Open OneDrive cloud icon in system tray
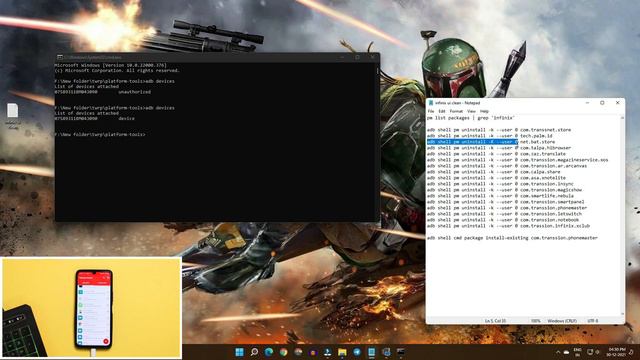This screenshot has width=640, height=360. coord(567,352)
